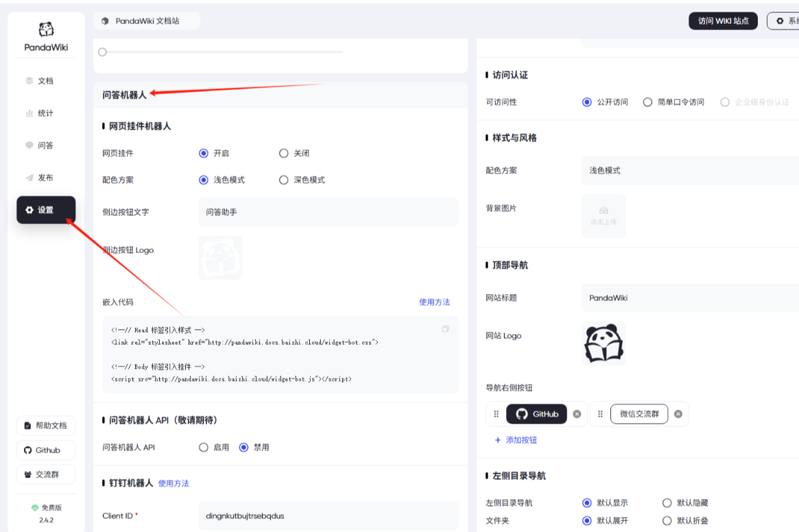Viewport: 799px width, 532px height.
Task: Select 简单口令访问 accessibility option
Action: [x=647, y=102]
